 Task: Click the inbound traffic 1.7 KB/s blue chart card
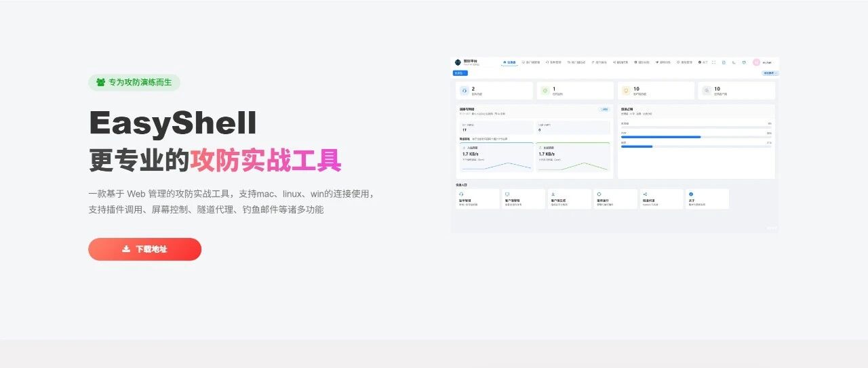[496, 157]
